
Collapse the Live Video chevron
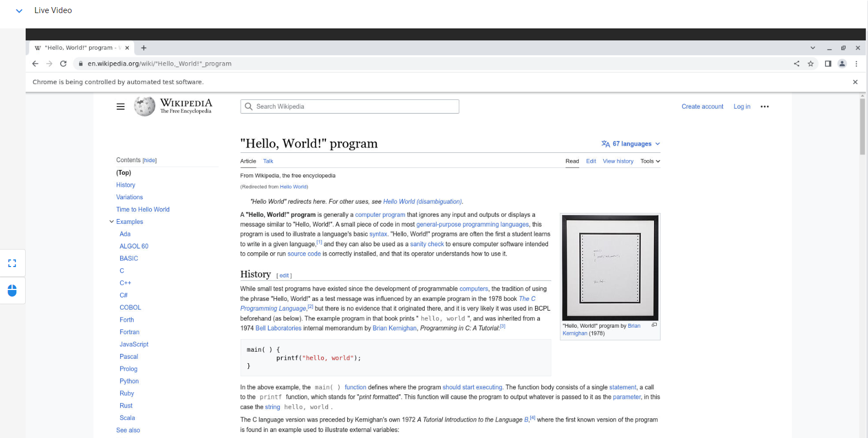pyautogui.click(x=19, y=11)
